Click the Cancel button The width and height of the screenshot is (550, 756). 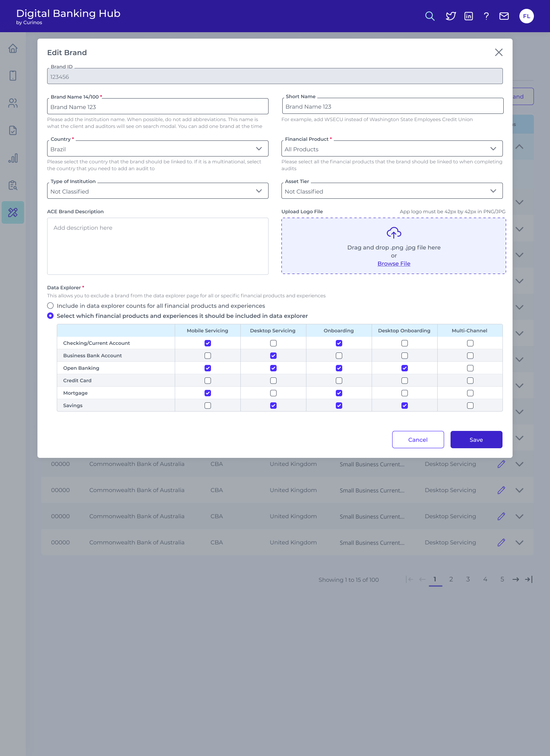418,440
